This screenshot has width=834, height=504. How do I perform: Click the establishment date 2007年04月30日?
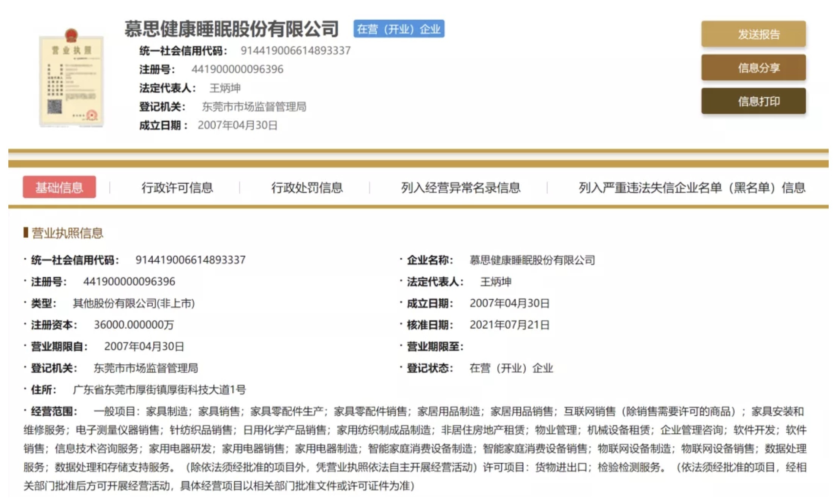pyautogui.click(x=510, y=304)
